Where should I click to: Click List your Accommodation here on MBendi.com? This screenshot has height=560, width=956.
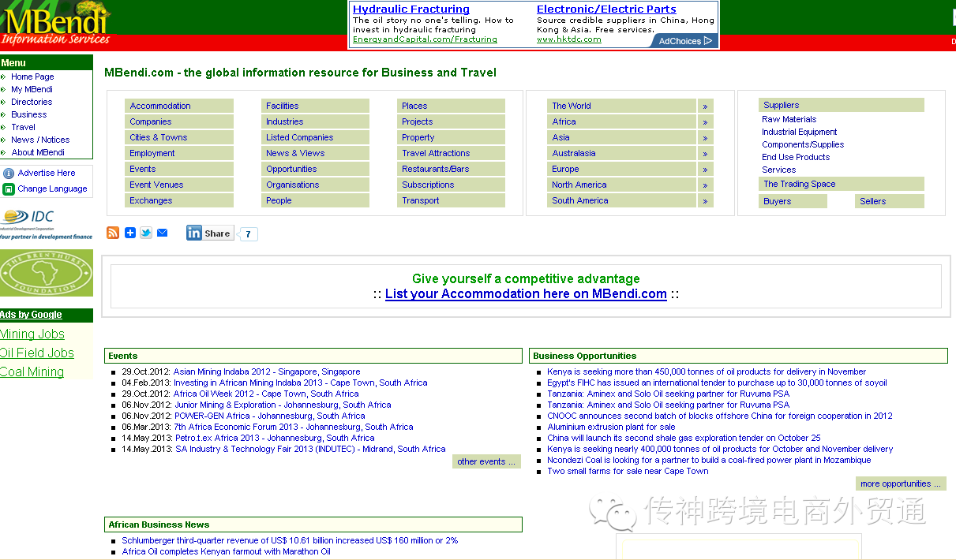[x=526, y=293]
